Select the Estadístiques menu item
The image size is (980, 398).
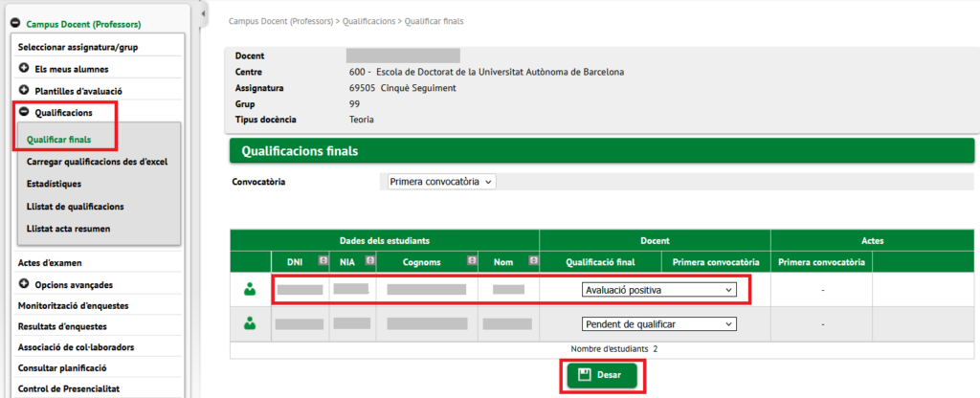54,184
